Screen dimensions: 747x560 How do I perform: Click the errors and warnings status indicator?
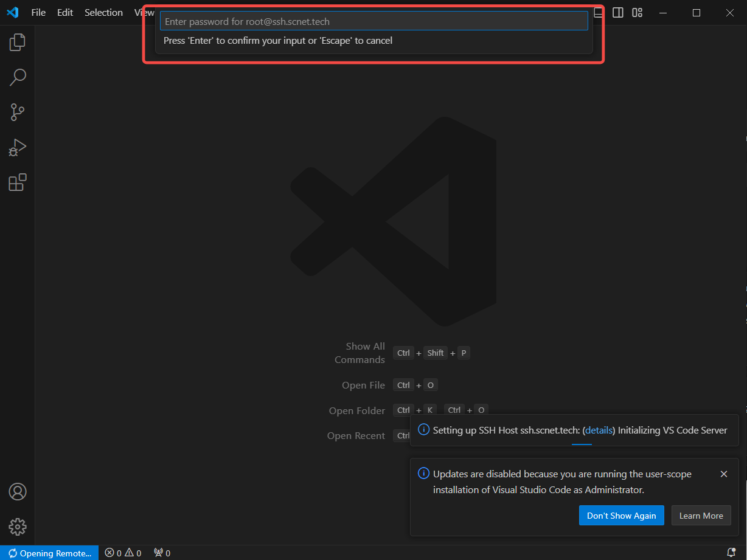122,553
